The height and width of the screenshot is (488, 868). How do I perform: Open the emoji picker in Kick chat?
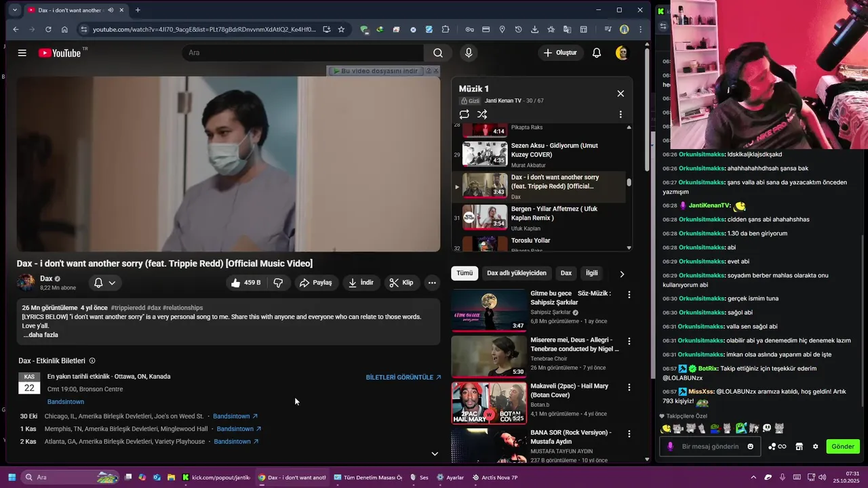(750, 447)
